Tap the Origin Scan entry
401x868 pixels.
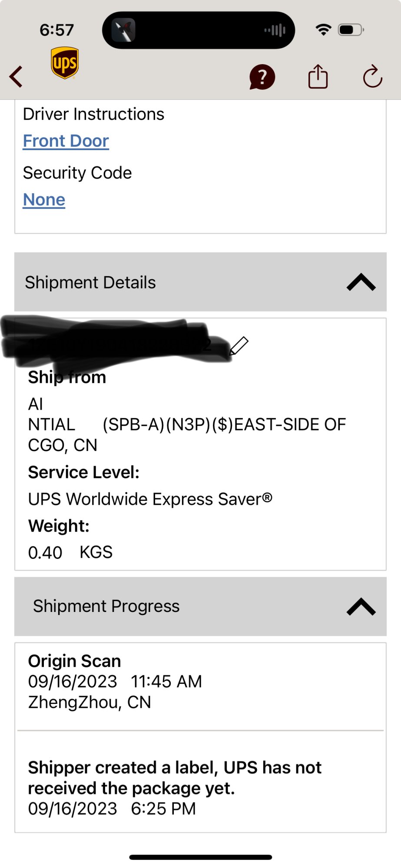(200, 681)
